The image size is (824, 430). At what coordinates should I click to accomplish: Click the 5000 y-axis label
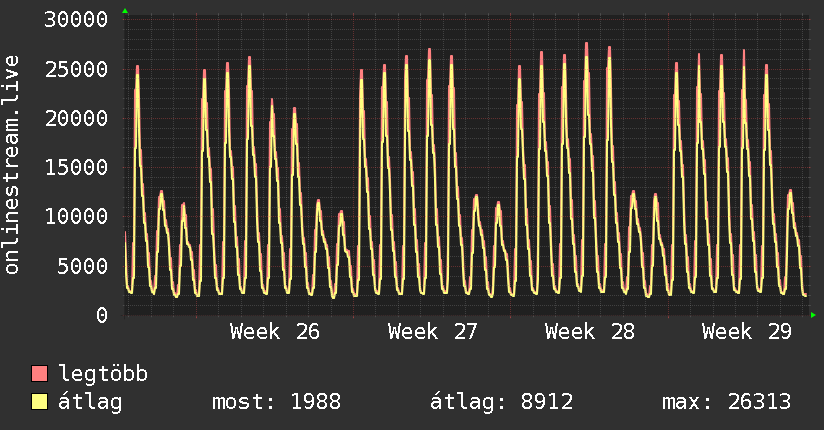click(83, 266)
